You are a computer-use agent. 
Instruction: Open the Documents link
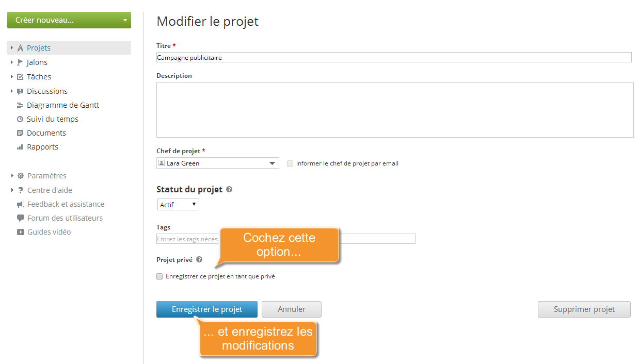46,133
